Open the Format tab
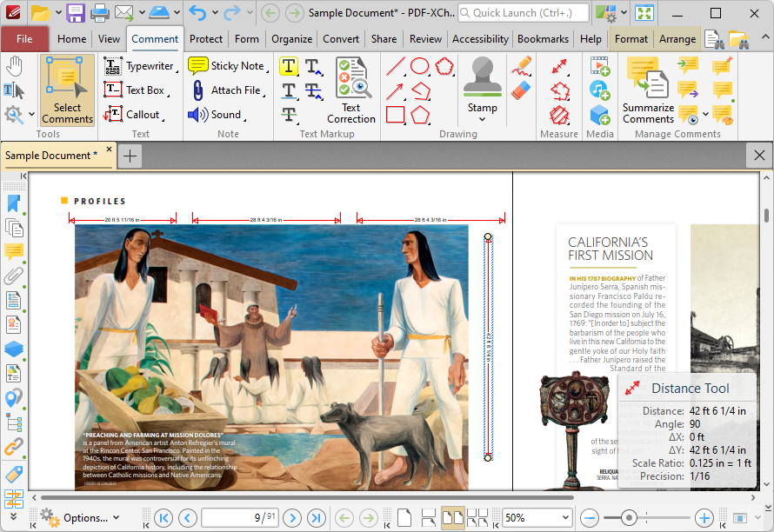The width and height of the screenshot is (774, 532). [631, 39]
